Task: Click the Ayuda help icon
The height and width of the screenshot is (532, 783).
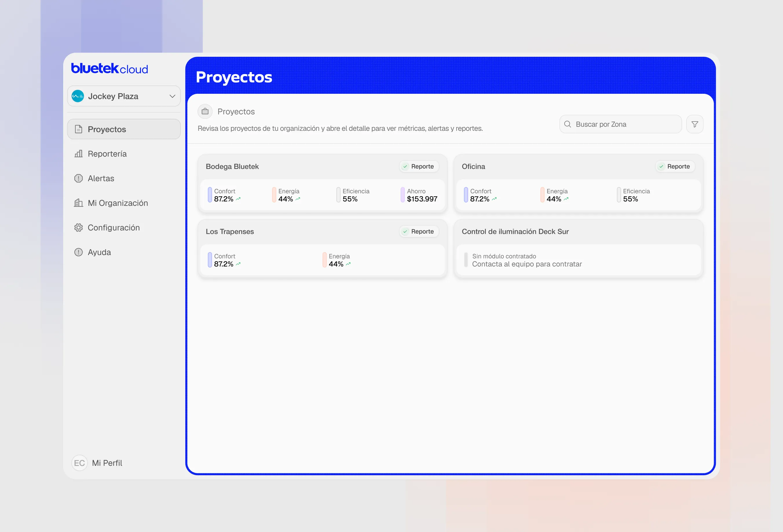Action: (x=79, y=252)
